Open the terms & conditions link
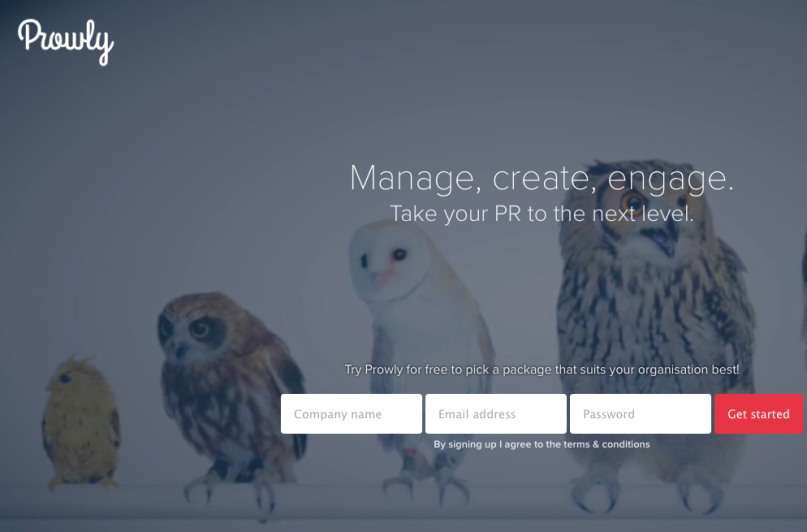807x532 pixels. [x=607, y=444]
